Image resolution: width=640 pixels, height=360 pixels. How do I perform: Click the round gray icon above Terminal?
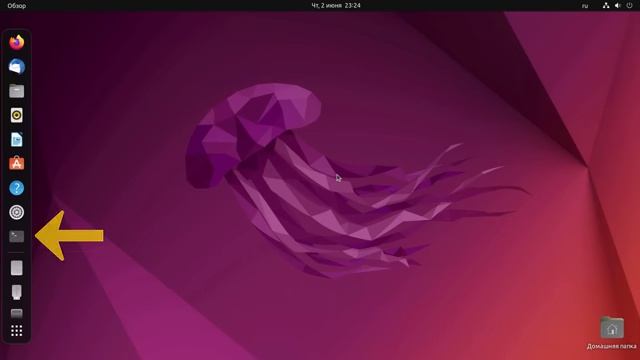coord(17,212)
